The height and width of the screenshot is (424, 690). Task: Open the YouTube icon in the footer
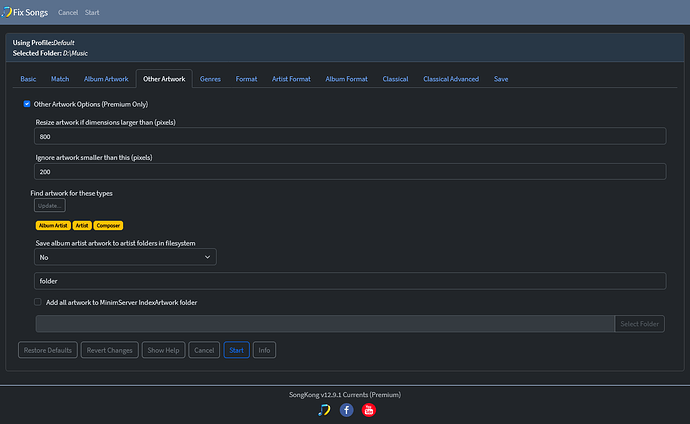[369, 410]
